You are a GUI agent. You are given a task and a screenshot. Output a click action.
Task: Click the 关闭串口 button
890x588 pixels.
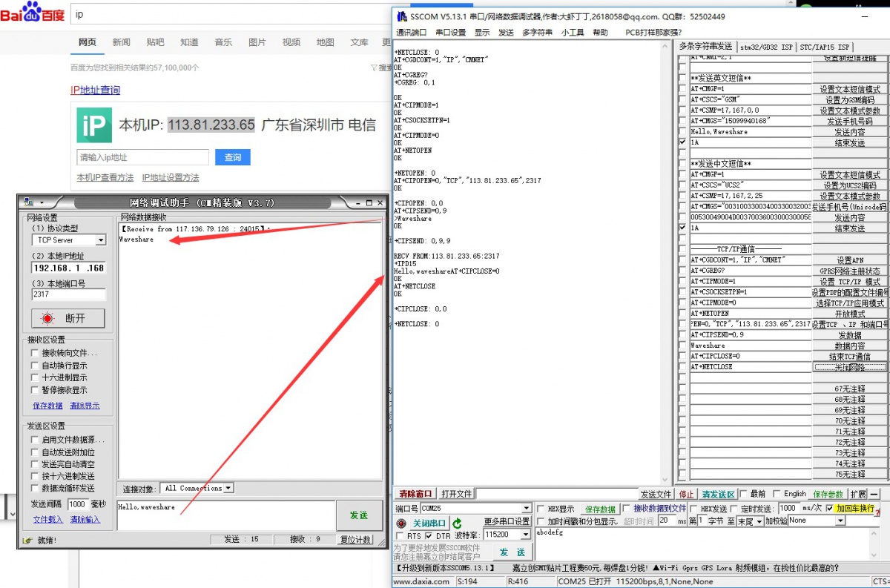(x=429, y=523)
